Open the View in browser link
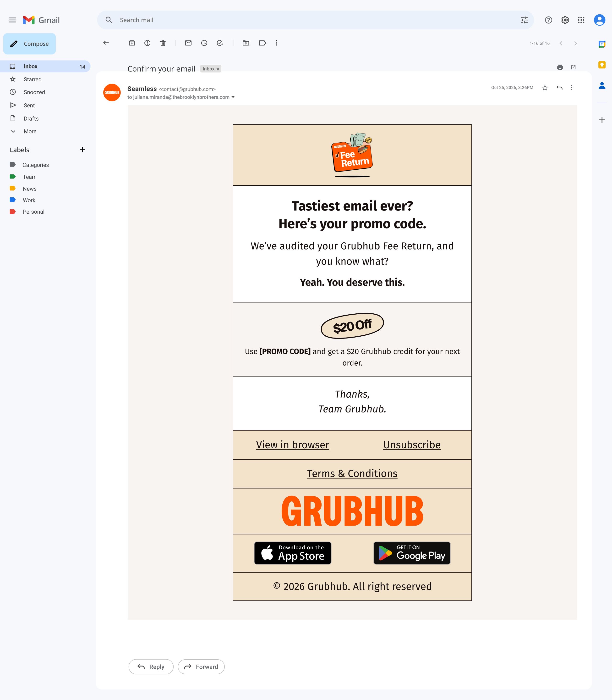 293,445
